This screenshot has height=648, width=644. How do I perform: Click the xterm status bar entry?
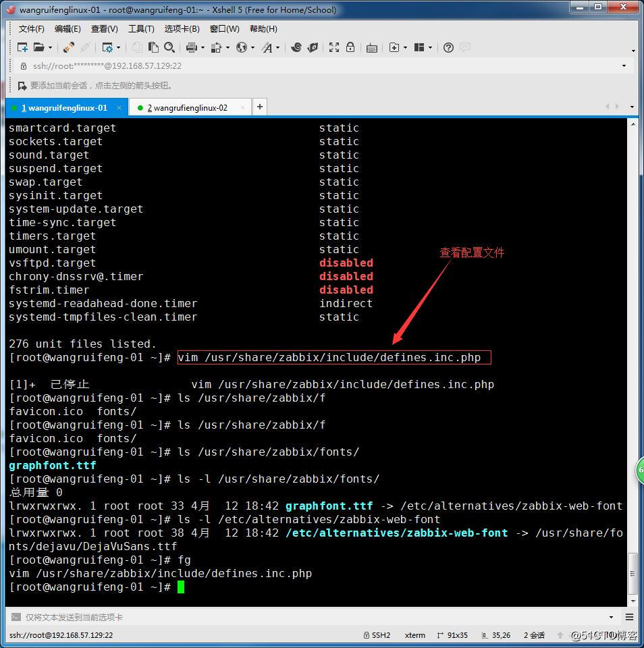(415, 636)
